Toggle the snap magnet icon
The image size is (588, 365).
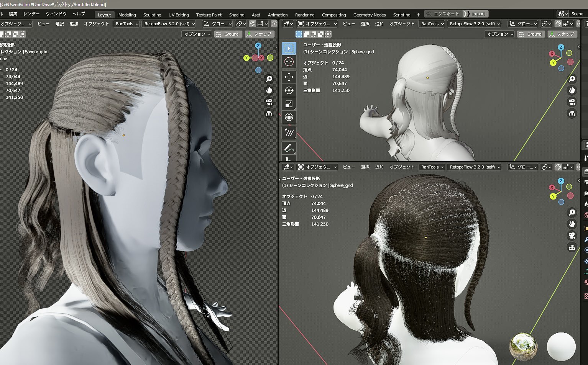click(x=253, y=24)
